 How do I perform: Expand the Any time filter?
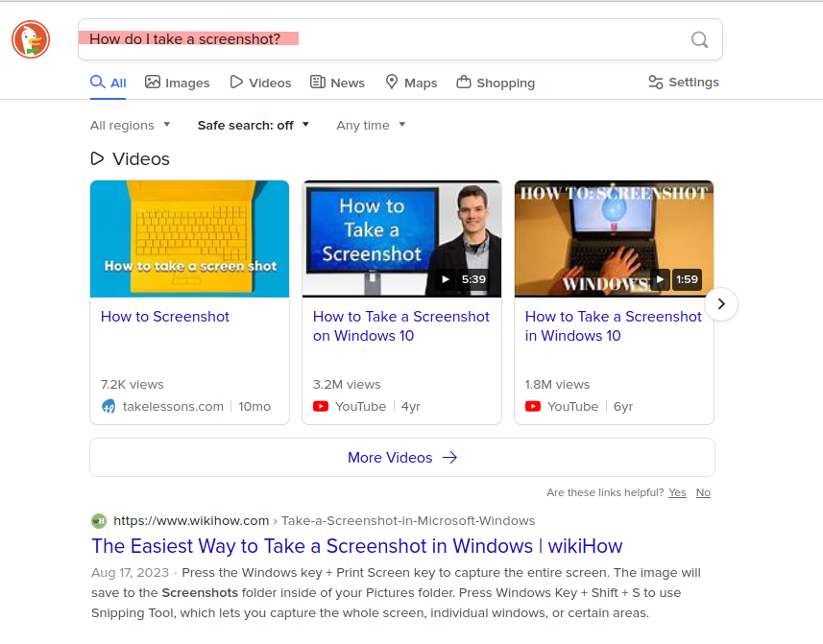click(x=371, y=125)
